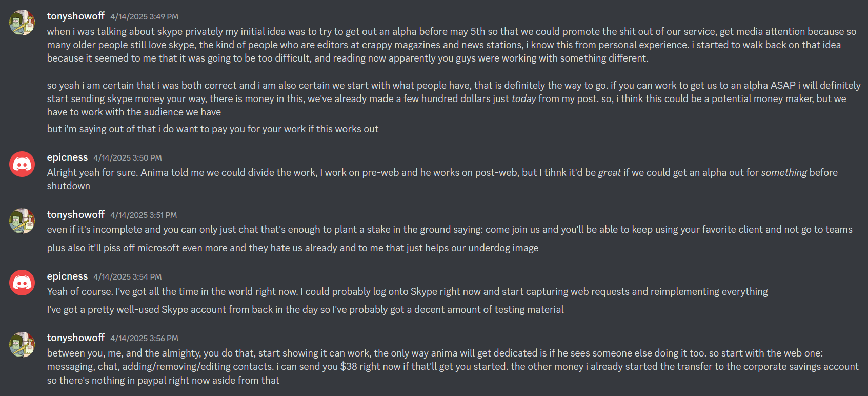Click the 4/14/2025 3:50 PM timestamp
The height and width of the screenshot is (396, 868).
click(128, 158)
